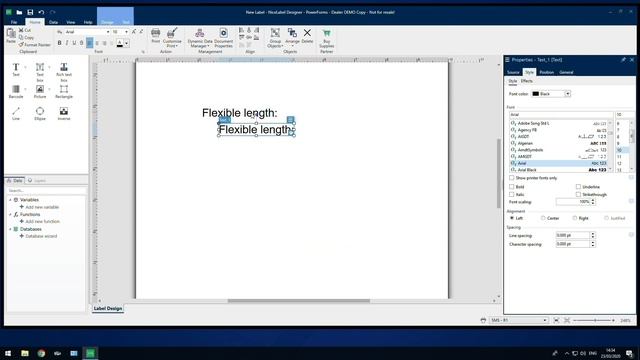640x360 pixels.
Task: Open Document Properties
Action: pos(223,38)
